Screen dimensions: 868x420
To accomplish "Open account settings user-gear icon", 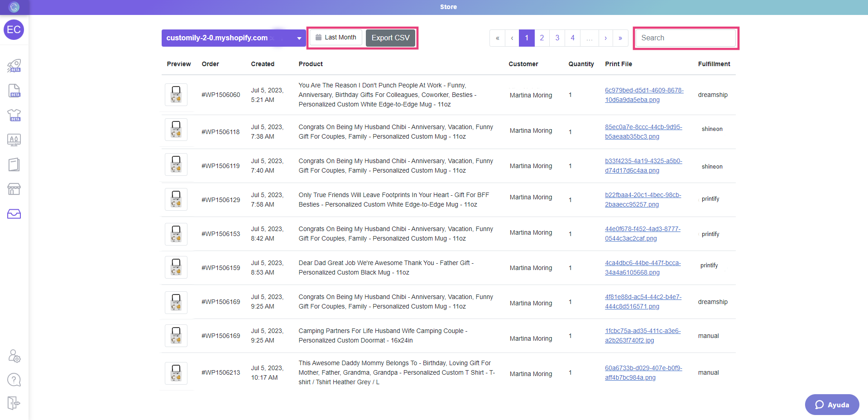I will 14,356.
